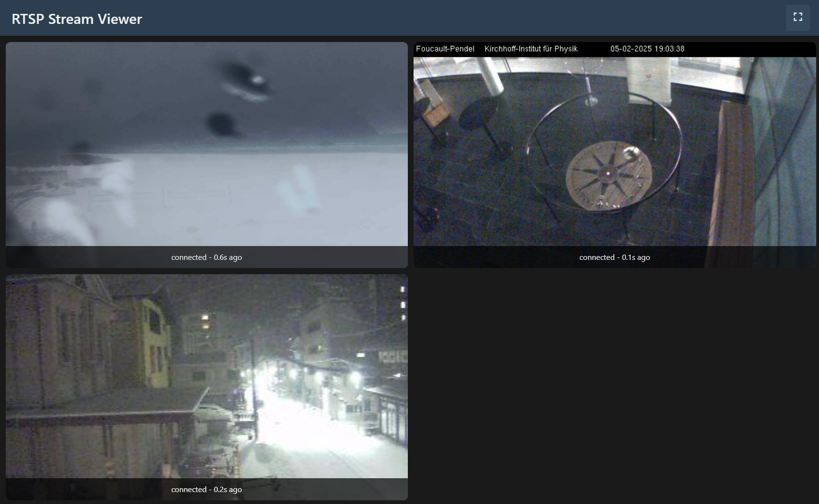Click the fullscreen icon in the header
Viewport: 819px width, 504px height.
pyautogui.click(x=797, y=17)
